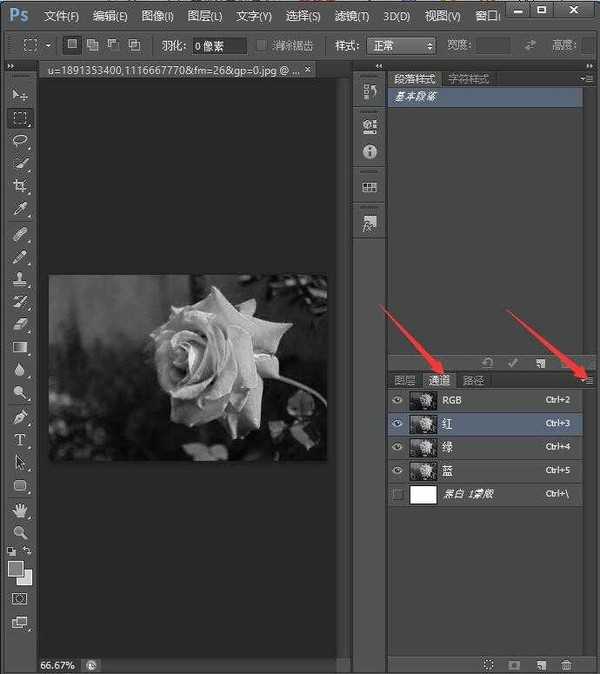The image size is (600, 674).
Task: Select the Pen tool
Action: coord(20,416)
